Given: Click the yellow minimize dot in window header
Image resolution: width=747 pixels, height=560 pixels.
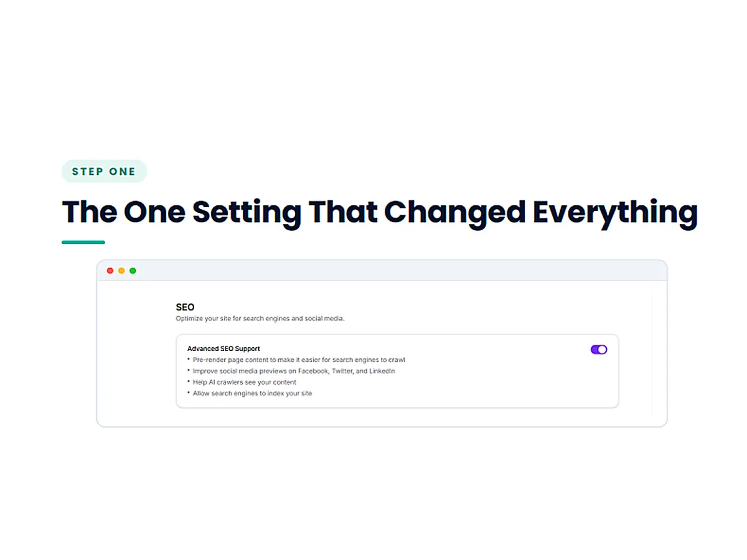Looking at the screenshot, I should [x=121, y=271].
